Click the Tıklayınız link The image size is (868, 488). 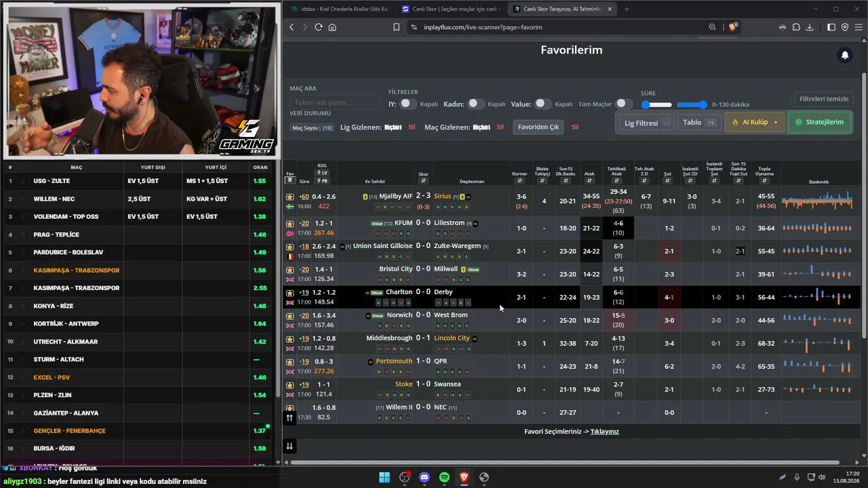pos(605,432)
